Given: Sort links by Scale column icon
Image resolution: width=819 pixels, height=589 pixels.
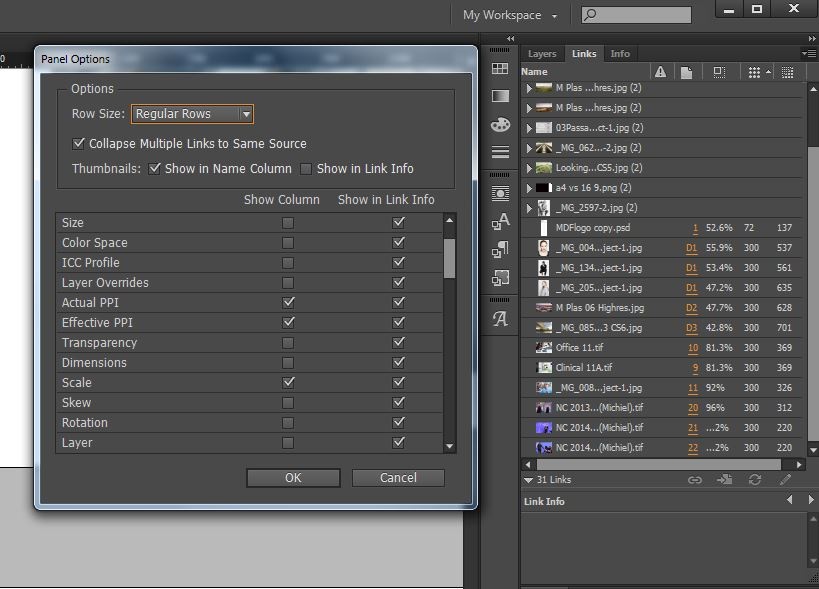Looking at the screenshot, I should tap(719, 72).
